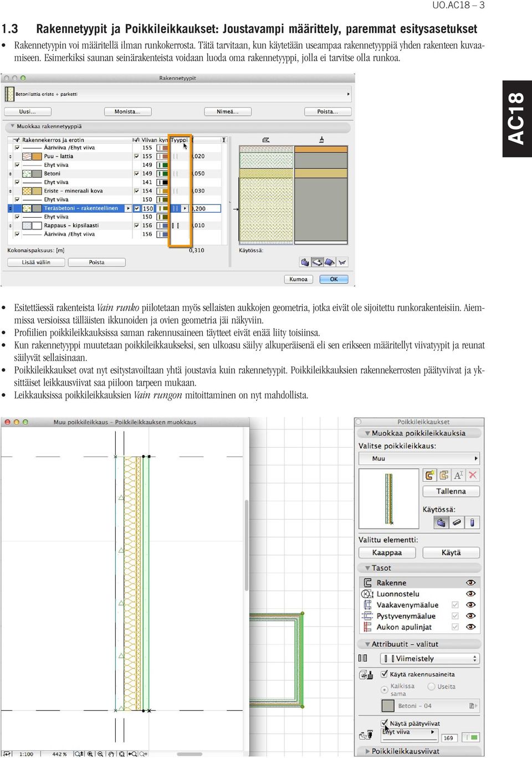Select the pan hand tool in bottom toolbar

(x=111, y=754)
